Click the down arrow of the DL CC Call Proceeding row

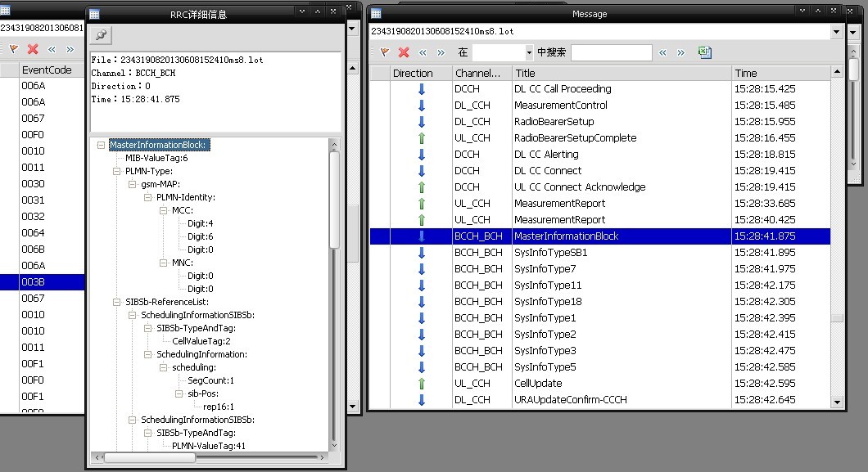pos(421,89)
